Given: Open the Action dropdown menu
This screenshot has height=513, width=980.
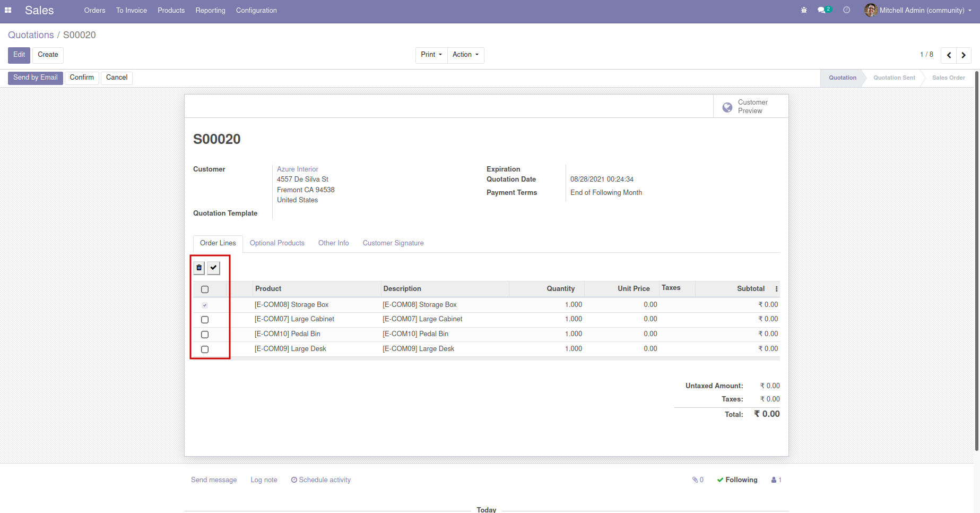Looking at the screenshot, I should 465,55.
